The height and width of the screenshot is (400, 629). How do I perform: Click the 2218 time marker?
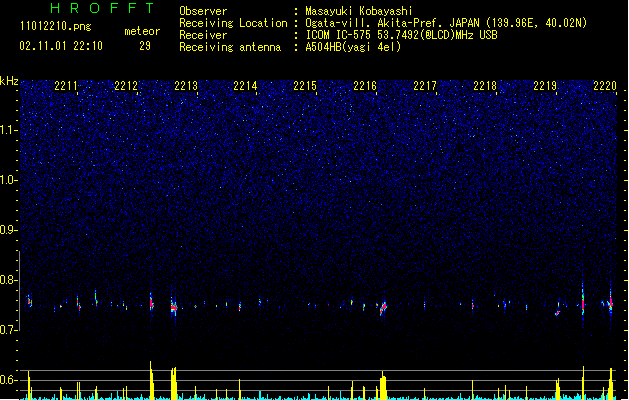[x=485, y=86]
